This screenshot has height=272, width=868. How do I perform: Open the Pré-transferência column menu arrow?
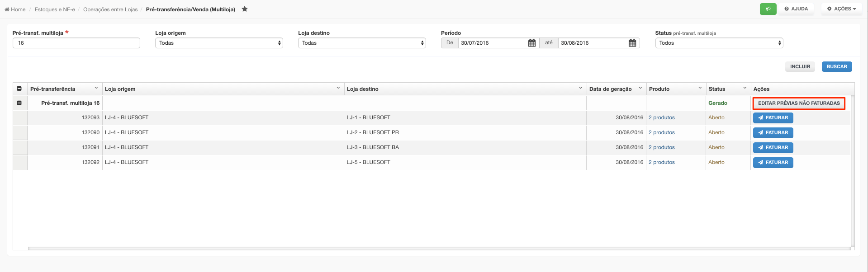pos(96,88)
